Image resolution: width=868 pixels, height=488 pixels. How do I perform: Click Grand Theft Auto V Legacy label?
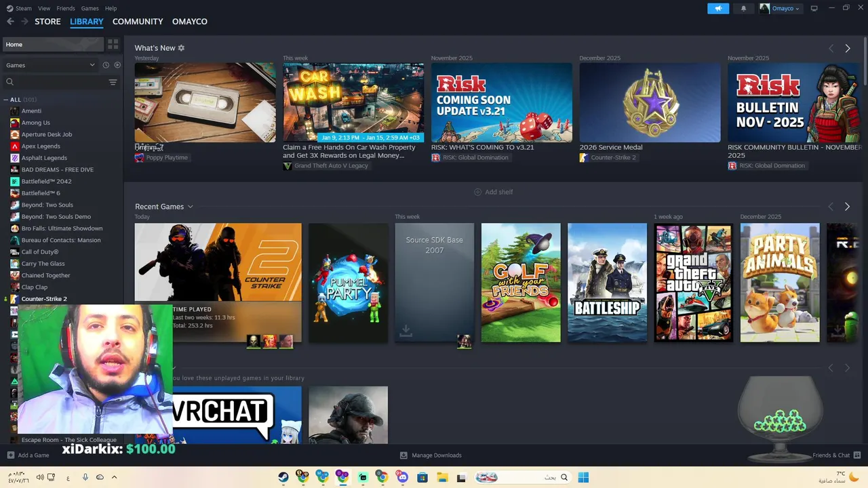click(x=331, y=166)
